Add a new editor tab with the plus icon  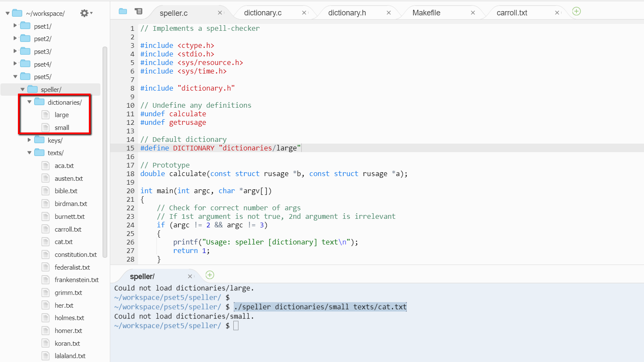point(576,12)
